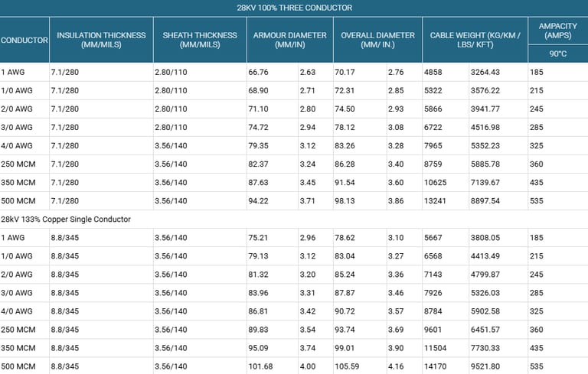Select the CABLE WEIGHT column header

coord(473,40)
